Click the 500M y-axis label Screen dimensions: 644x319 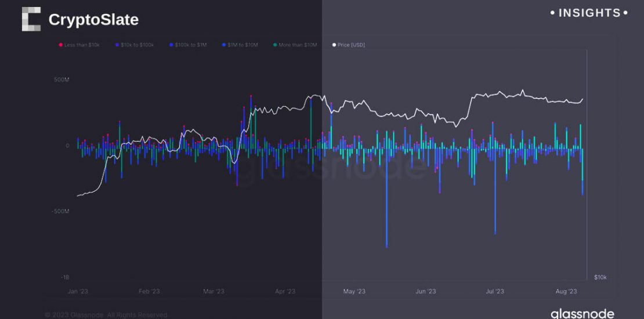click(x=61, y=79)
